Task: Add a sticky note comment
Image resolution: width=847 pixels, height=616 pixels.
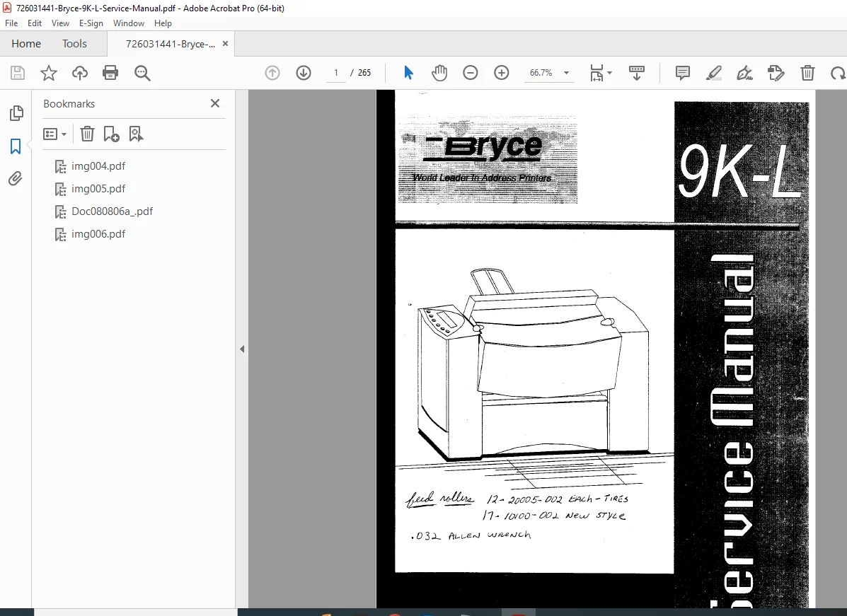Action: [x=683, y=73]
